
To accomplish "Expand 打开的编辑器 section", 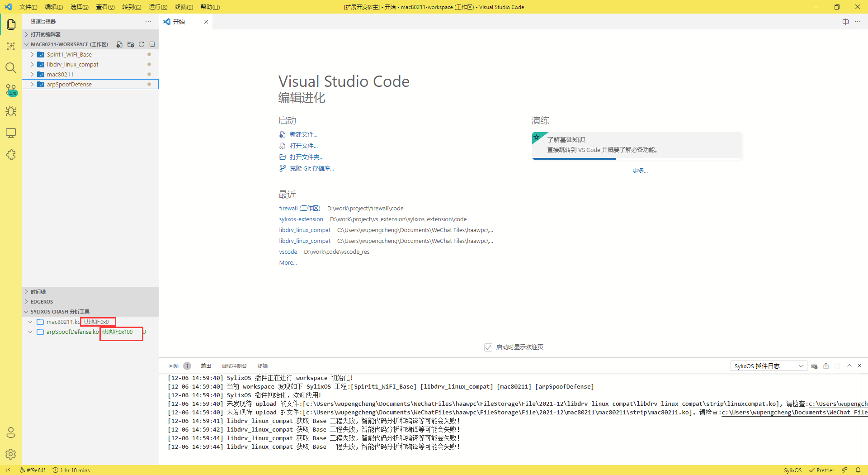I will pos(90,34).
